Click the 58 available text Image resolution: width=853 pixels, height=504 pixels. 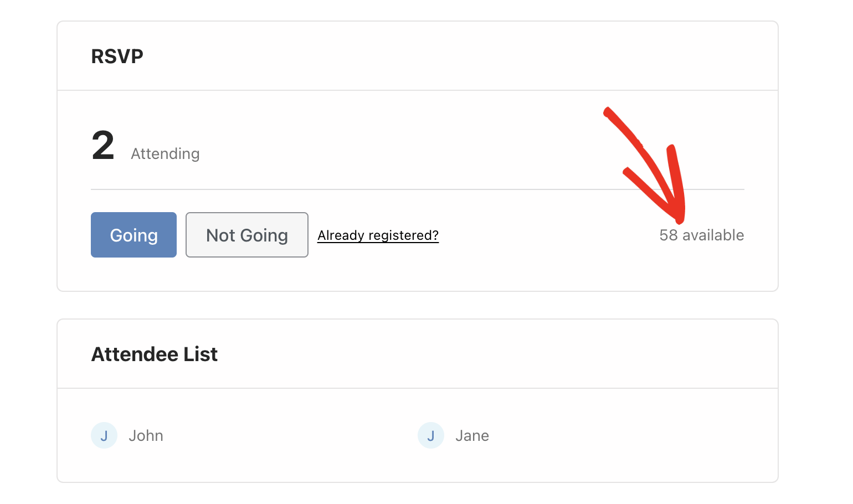pyautogui.click(x=702, y=235)
